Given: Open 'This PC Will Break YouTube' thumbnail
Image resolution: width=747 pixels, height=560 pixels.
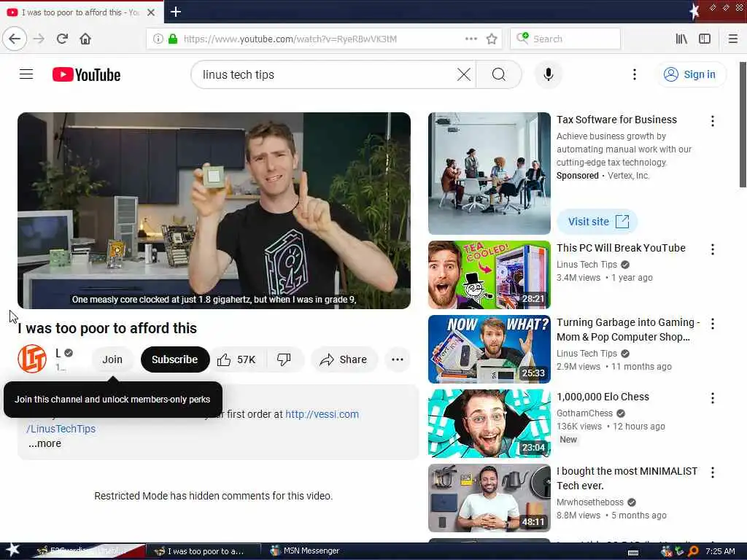Looking at the screenshot, I should coord(489,275).
